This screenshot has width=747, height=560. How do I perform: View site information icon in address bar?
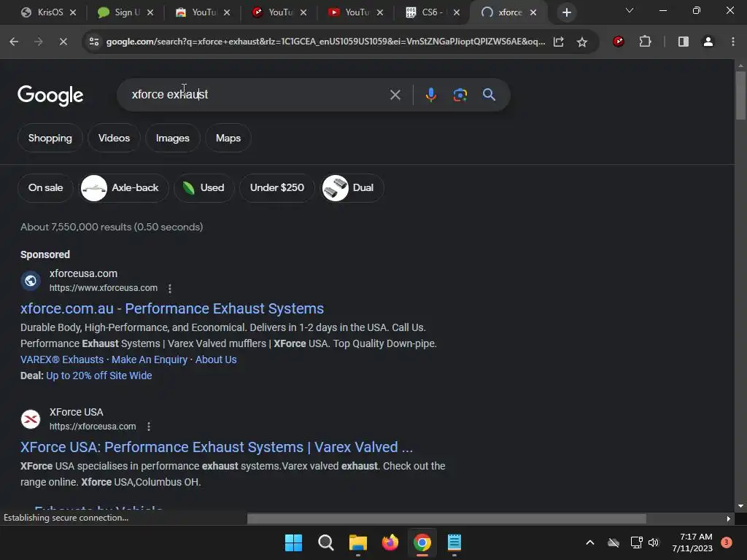pos(94,42)
